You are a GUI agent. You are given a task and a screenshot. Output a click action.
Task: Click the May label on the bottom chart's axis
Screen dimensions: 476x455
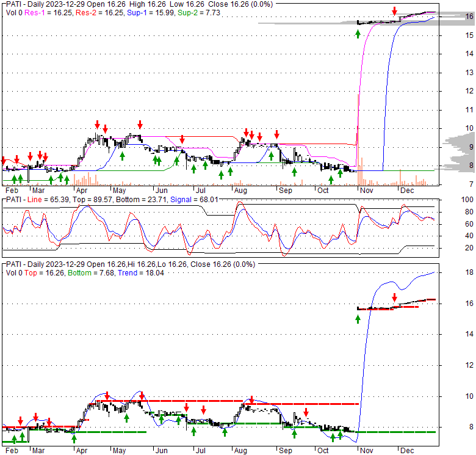pyautogui.click(x=119, y=451)
